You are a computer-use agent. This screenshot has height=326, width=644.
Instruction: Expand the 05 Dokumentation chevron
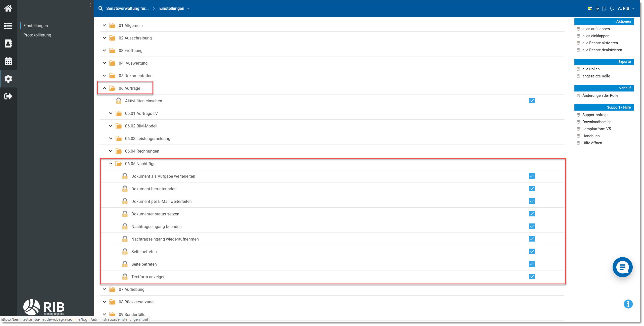[104, 76]
